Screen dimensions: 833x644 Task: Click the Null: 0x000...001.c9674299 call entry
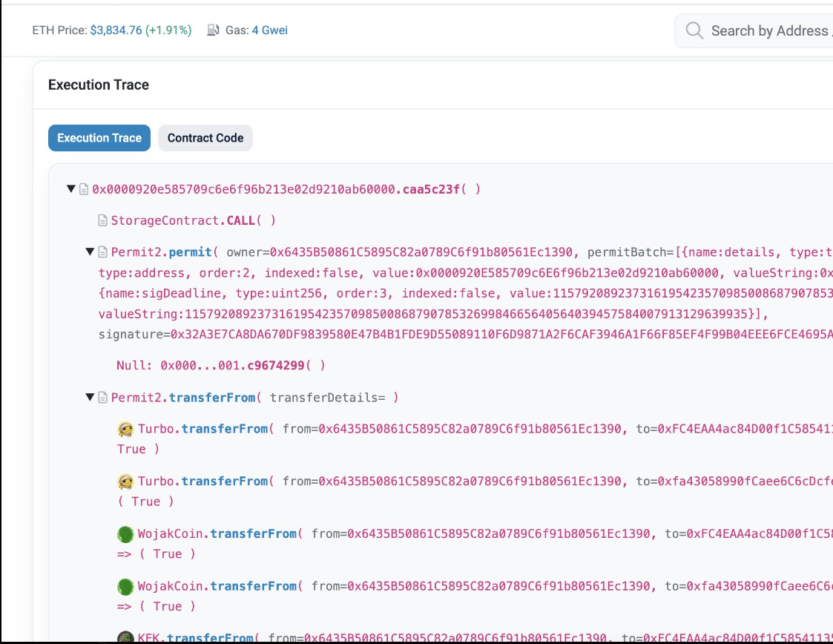(x=220, y=366)
